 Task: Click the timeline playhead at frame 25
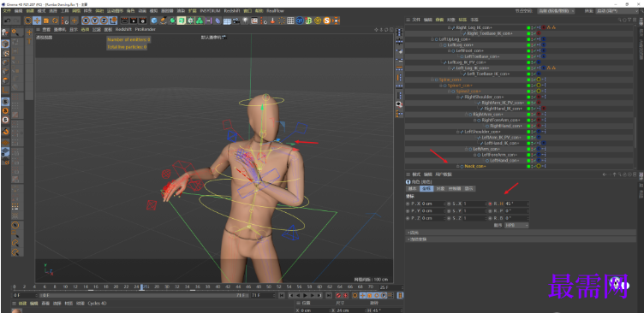pyautogui.click(x=141, y=287)
